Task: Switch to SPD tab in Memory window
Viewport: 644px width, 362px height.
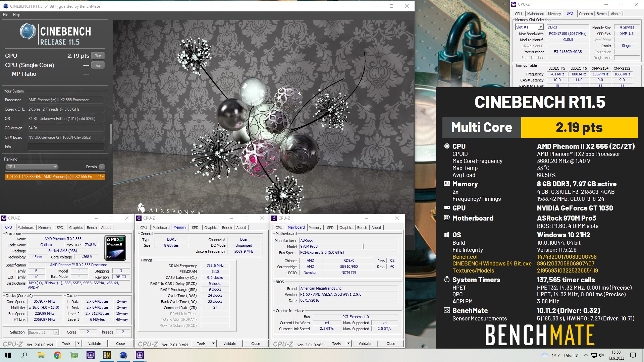Action: point(195,228)
